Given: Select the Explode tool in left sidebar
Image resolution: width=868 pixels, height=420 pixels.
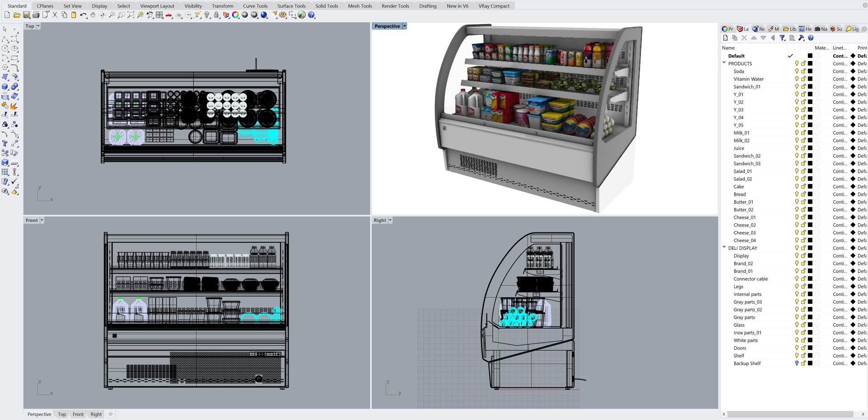Looking at the screenshot, I should click(14, 105).
